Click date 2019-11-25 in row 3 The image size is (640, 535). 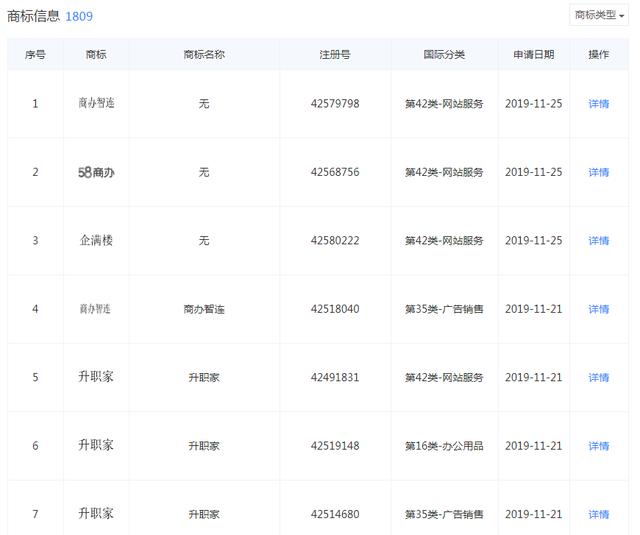pos(533,240)
